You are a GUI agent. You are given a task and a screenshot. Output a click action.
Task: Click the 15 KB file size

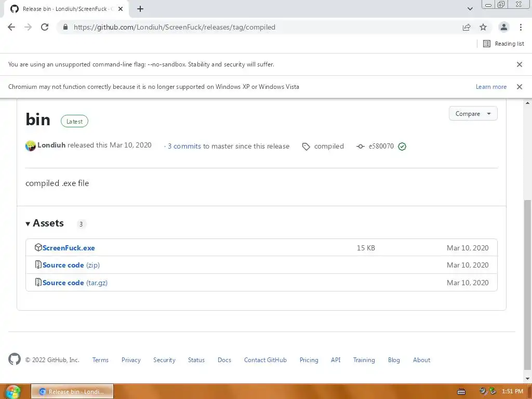pyautogui.click(x=366, y=248)
